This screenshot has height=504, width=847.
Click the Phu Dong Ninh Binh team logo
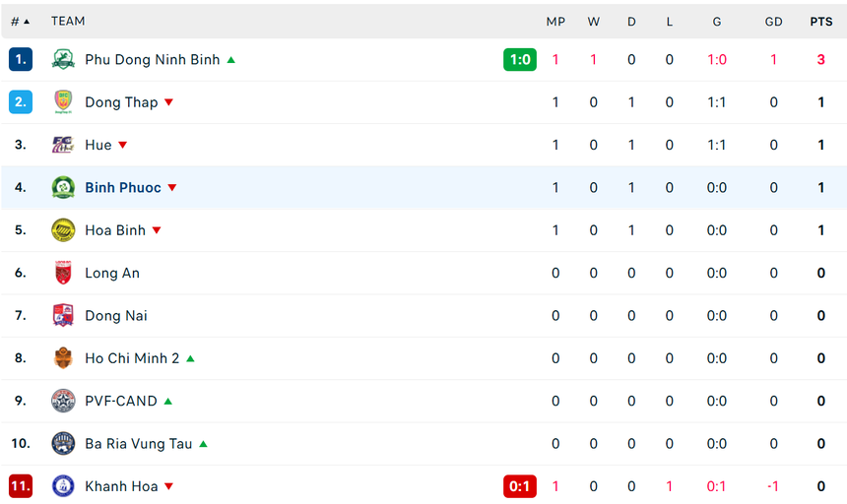coord(63,60)
